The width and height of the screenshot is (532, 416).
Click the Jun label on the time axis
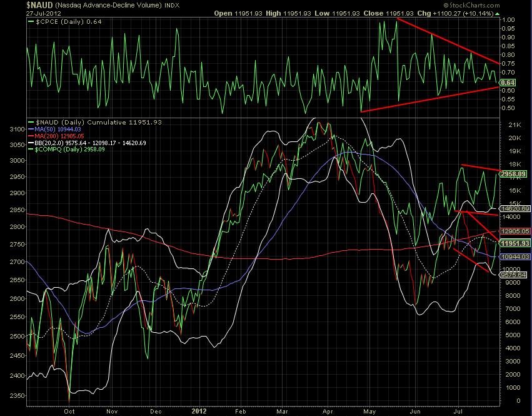click(x=415, y=411)
